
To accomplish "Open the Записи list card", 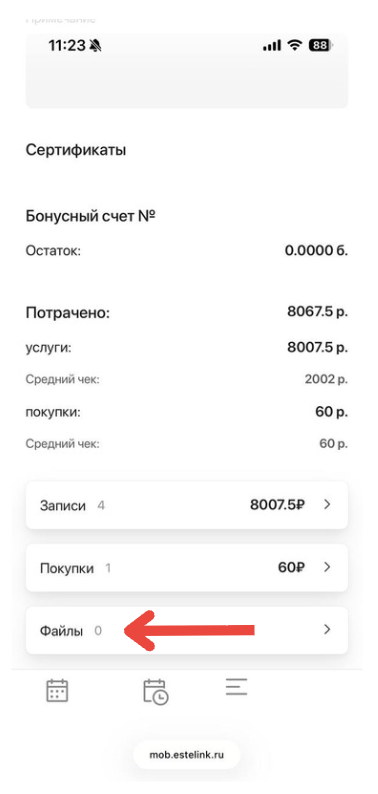I will [186, 505].
